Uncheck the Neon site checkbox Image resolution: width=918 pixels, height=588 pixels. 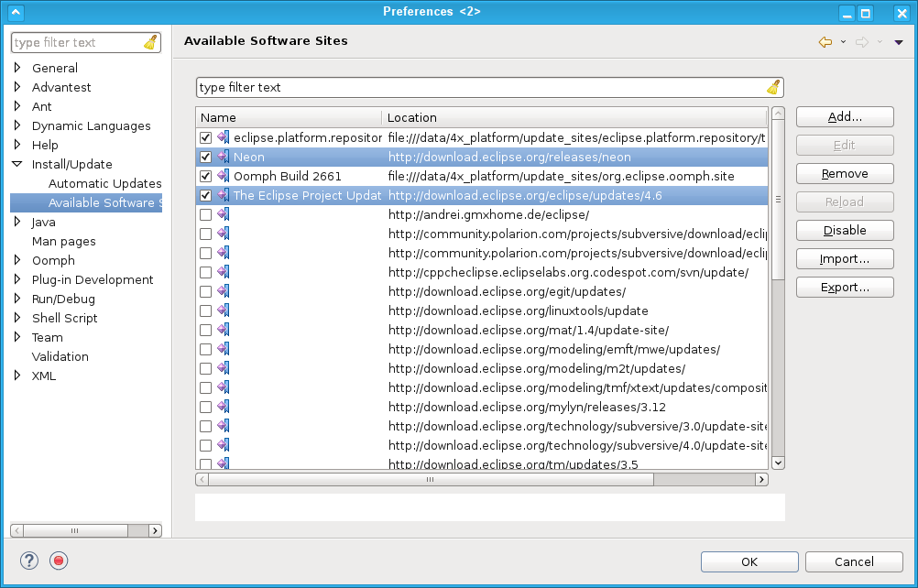click(205, 158)
